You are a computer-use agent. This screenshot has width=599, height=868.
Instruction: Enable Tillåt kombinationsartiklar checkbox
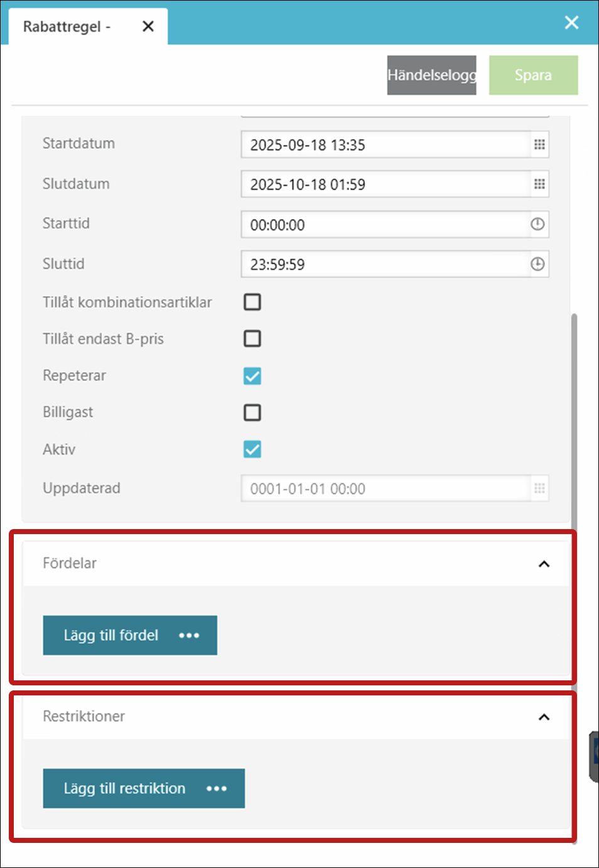point(252,302)
